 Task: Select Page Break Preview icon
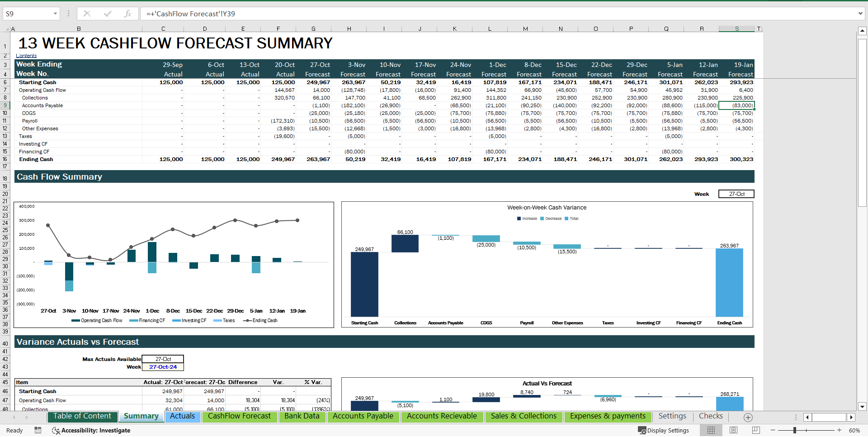(x=755, y=430)
